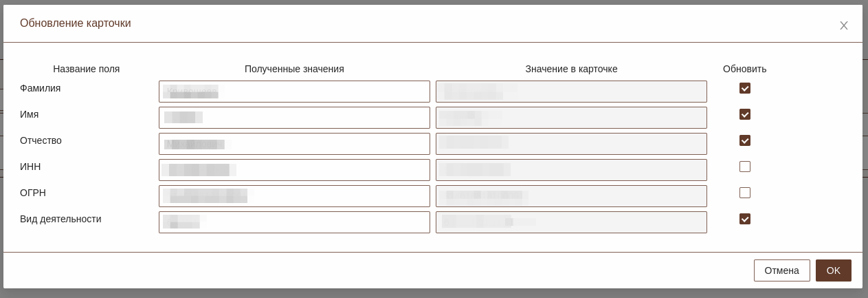Uncheck the Отчество update checkbox

pos(745,140)
